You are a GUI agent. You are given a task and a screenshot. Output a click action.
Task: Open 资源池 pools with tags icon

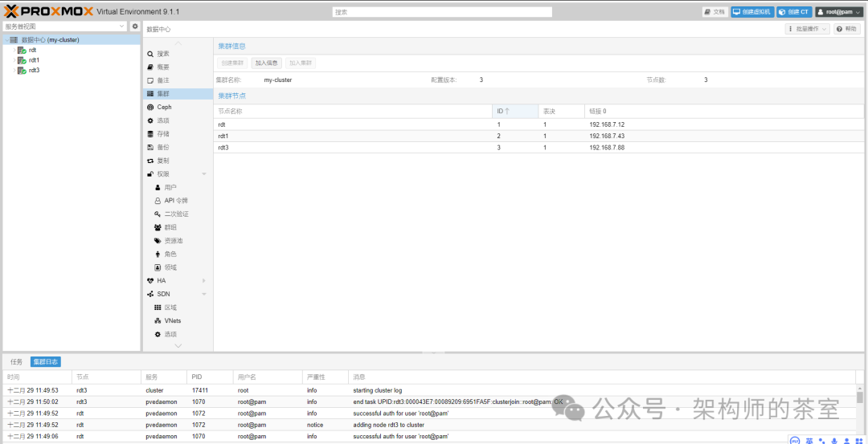(x=178, y=241)
